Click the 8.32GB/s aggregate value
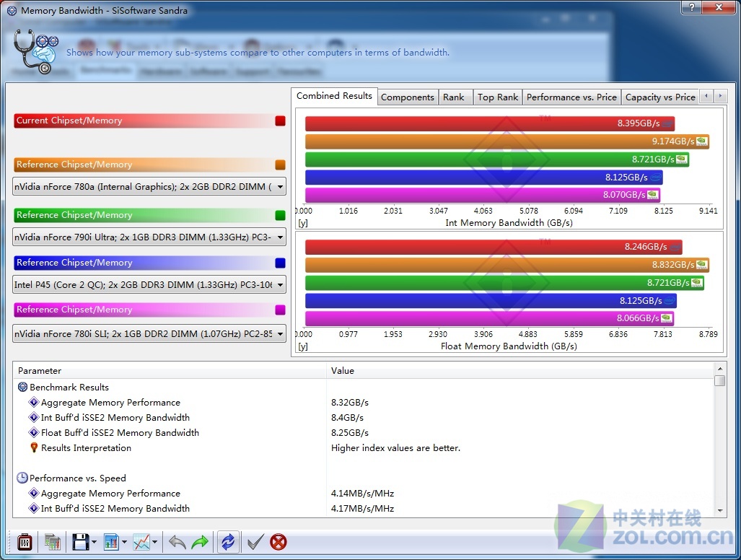 click(350, 403)
